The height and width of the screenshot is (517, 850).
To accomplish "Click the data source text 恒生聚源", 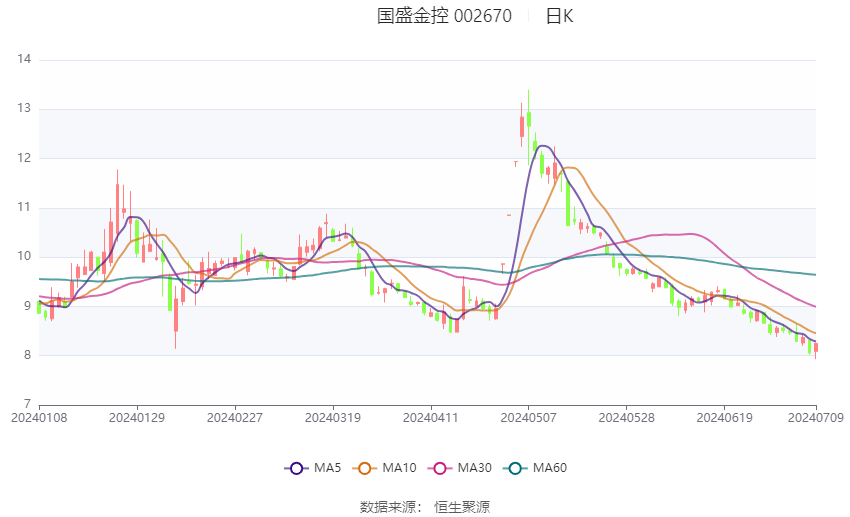I will tap(462, 507).
